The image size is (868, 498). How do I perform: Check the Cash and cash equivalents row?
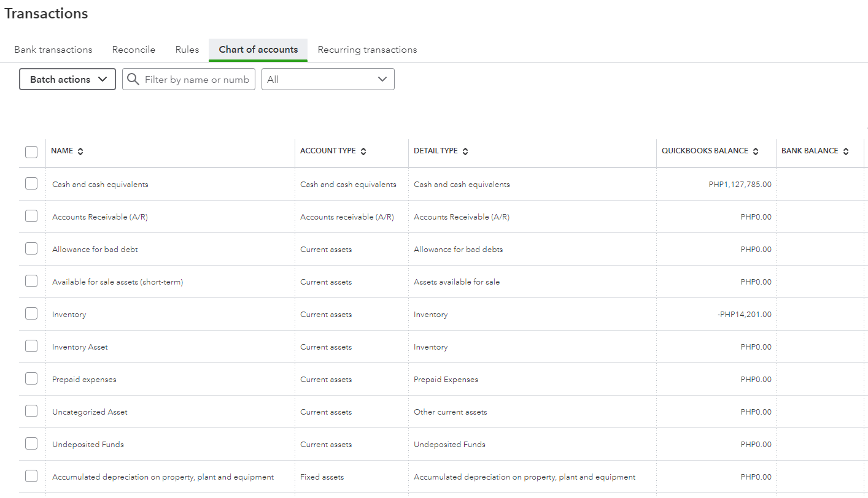[x=31, y=184]
